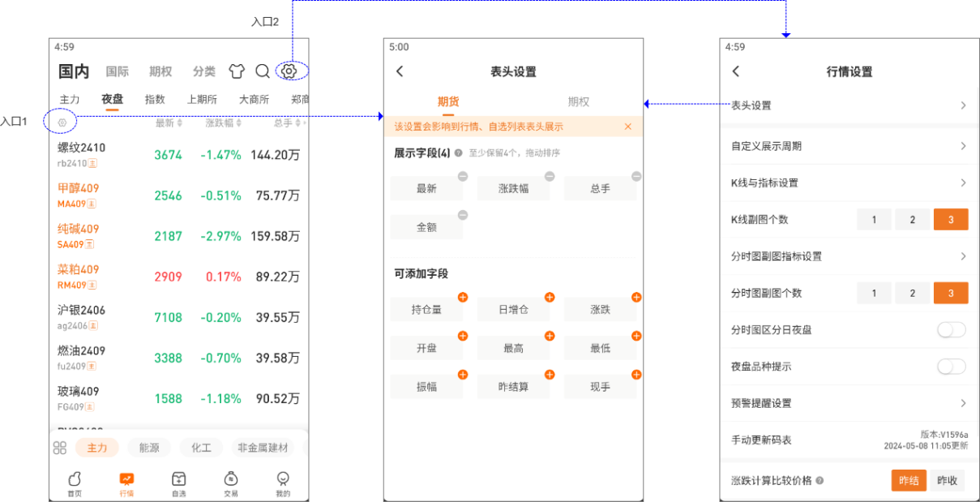Tap 手动更新码表 row
The height and width of the screenshot is (502, 980).
tap(849, 440)
